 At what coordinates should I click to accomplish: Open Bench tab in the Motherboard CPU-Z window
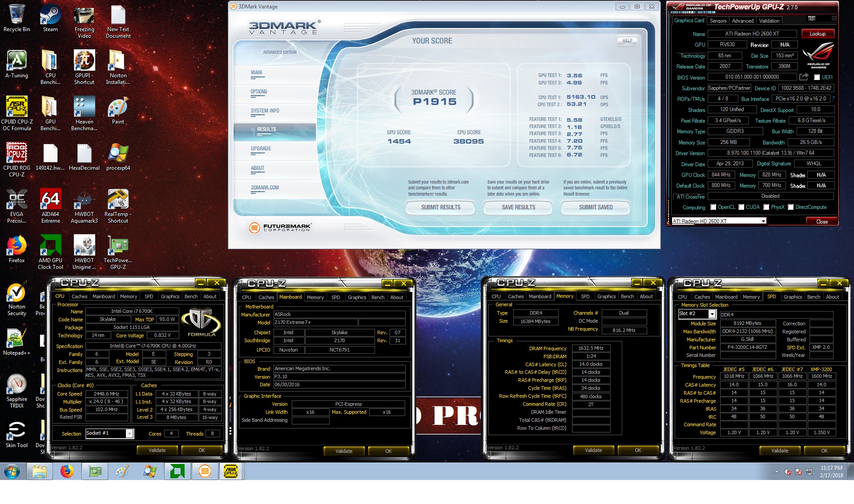(x=378, y=297)
